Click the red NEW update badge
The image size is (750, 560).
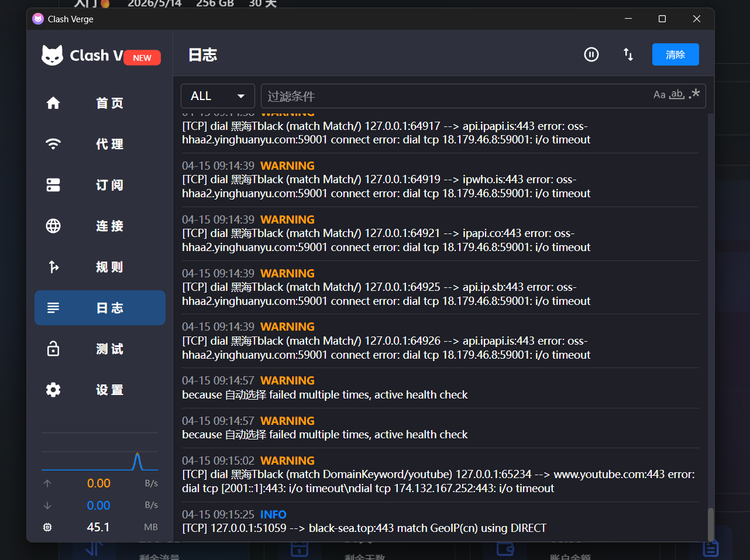[142, 57]
